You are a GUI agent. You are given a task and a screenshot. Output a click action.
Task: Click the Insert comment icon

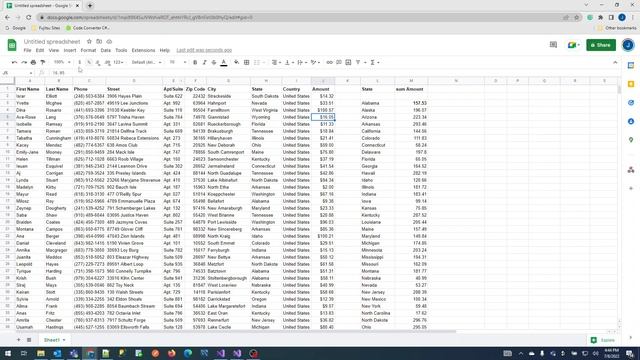pyautogui.click(x=339, y=62)
